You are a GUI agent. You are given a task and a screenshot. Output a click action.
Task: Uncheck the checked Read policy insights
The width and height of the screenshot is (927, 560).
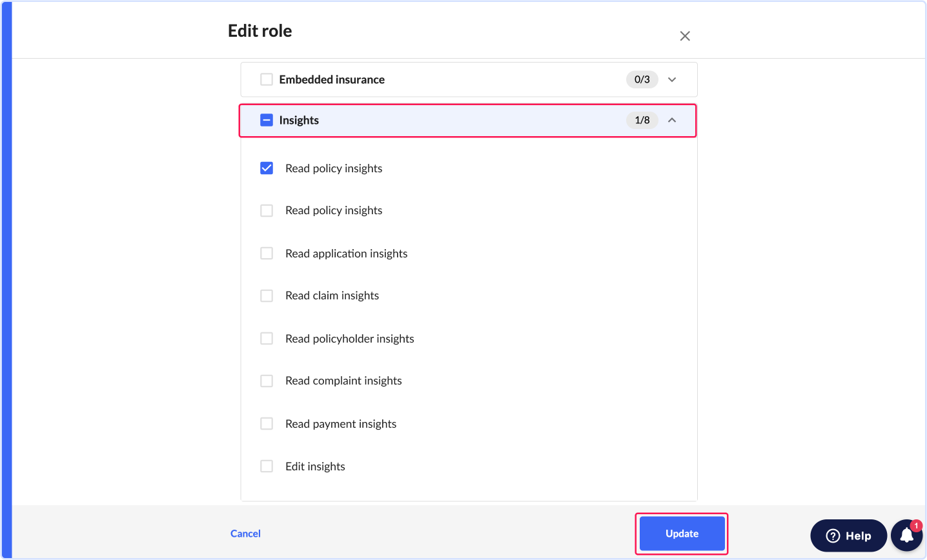click(267, 168)
